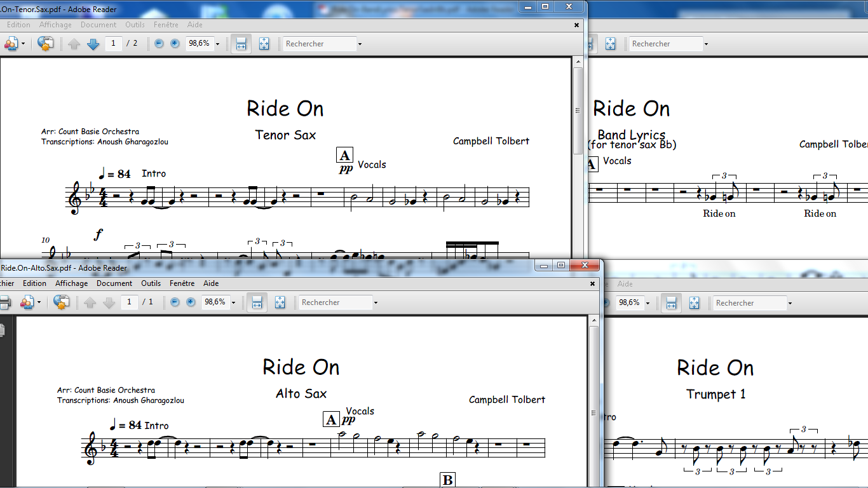
Task: Open Fenêtre menu in Tenor Sax window
Action: [x=166, y=25]
